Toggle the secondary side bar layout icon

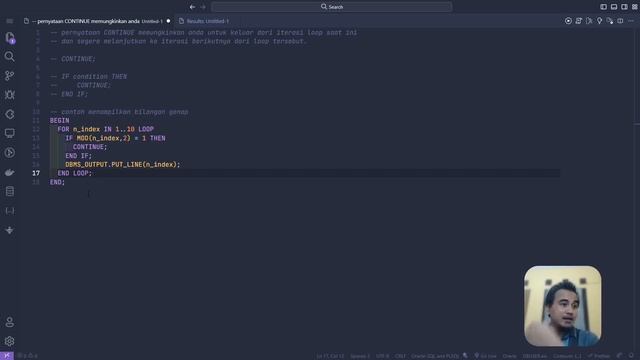[624, 7]
